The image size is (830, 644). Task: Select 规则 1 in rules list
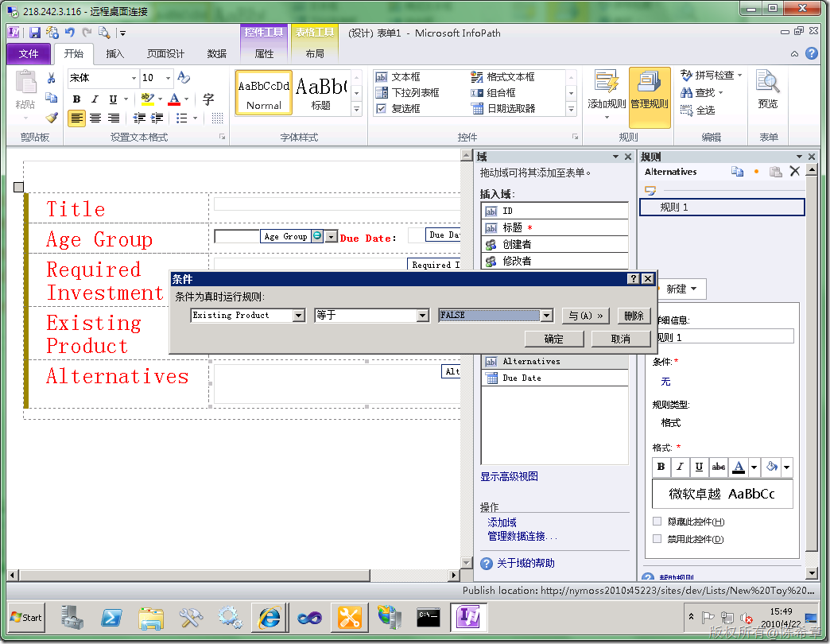point(722,207)
